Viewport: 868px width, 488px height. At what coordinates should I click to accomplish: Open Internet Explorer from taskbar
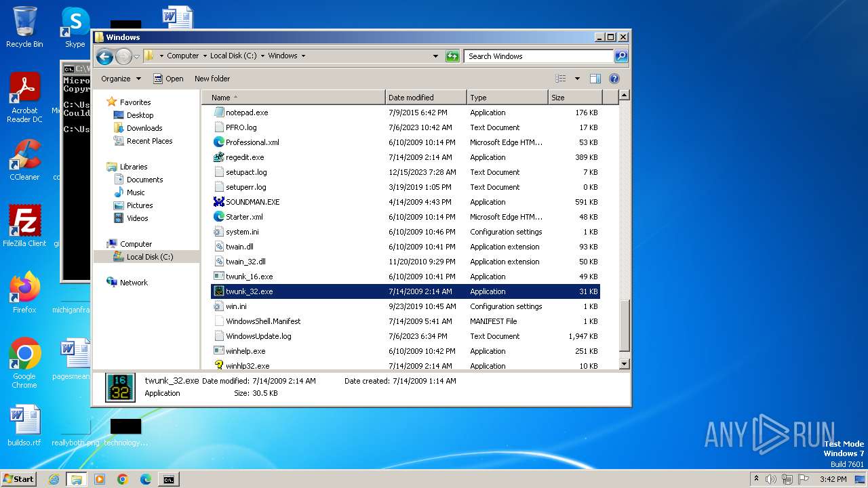click(54, 479)
